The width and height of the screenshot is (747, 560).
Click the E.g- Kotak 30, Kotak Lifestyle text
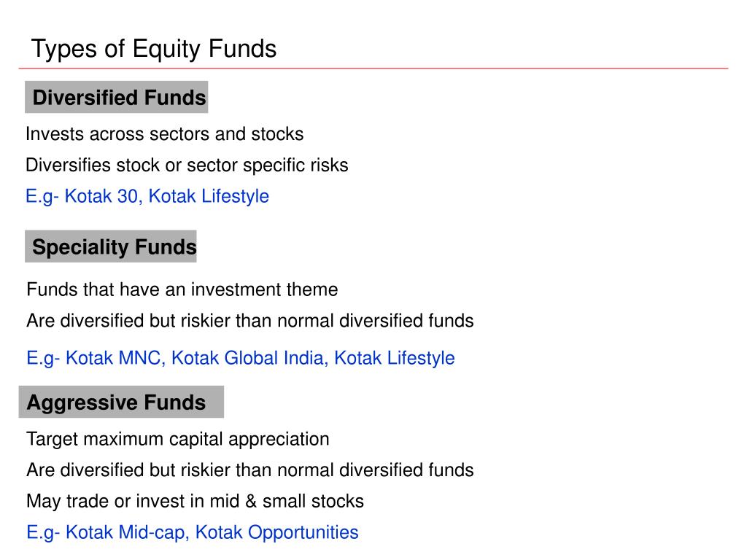pyautogui.click(x=147, y=197)
